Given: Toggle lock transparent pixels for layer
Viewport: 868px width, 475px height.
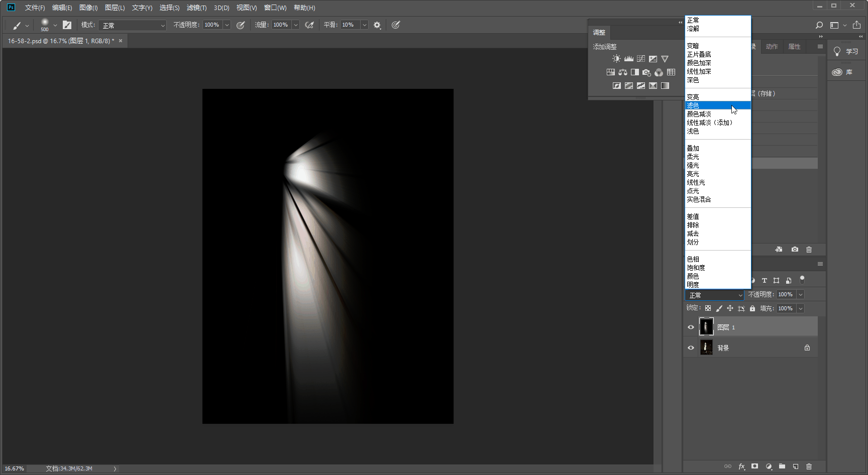Looking at the screenshot, I should click(708, 308).
